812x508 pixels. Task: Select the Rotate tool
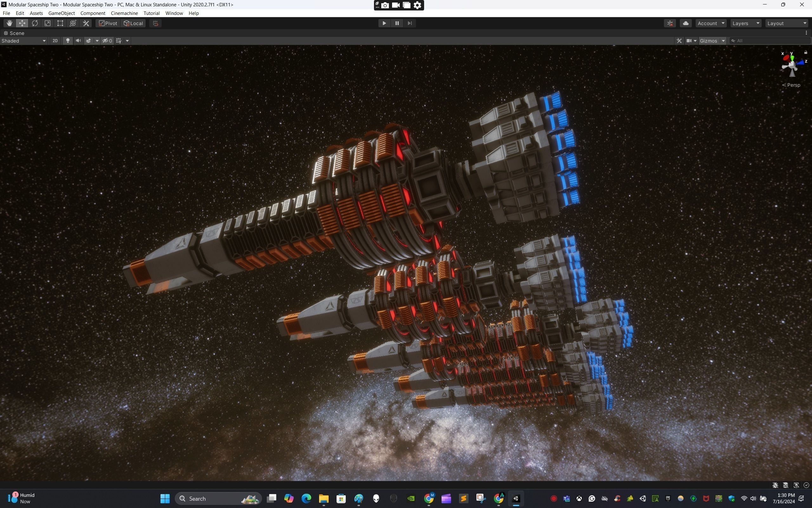pos(35,23)
